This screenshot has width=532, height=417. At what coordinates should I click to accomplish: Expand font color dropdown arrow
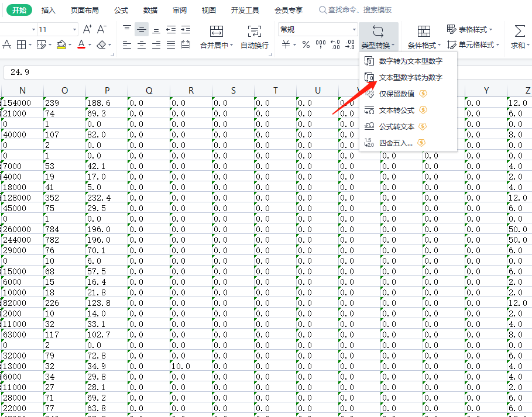point(90,45)
